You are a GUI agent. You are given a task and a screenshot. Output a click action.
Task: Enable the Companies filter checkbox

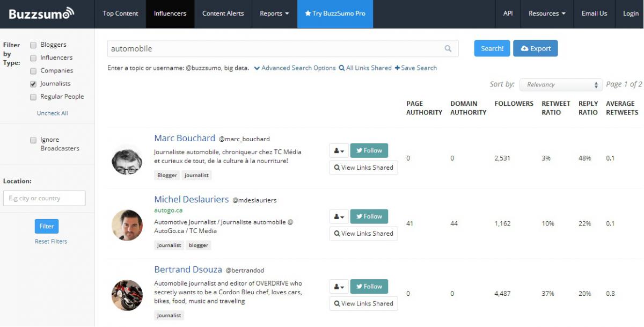click(33, 71)
